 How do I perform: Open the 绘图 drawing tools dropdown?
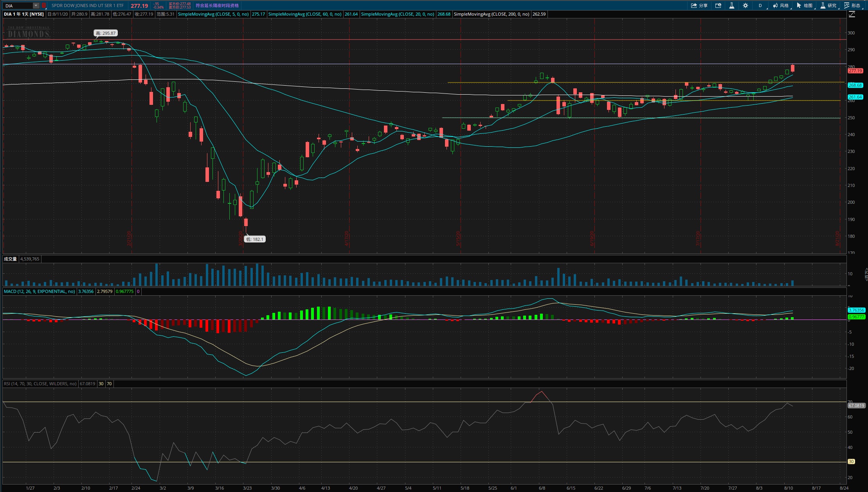click(805, 5)
